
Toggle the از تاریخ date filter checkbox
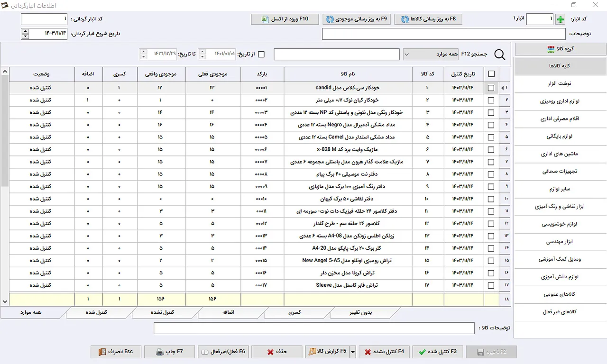(261, 54)
